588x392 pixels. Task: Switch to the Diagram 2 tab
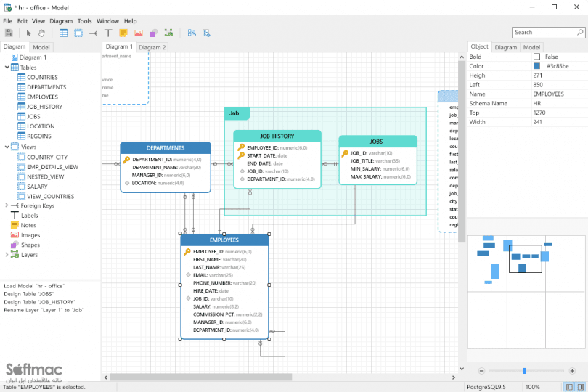pos(152,47)
